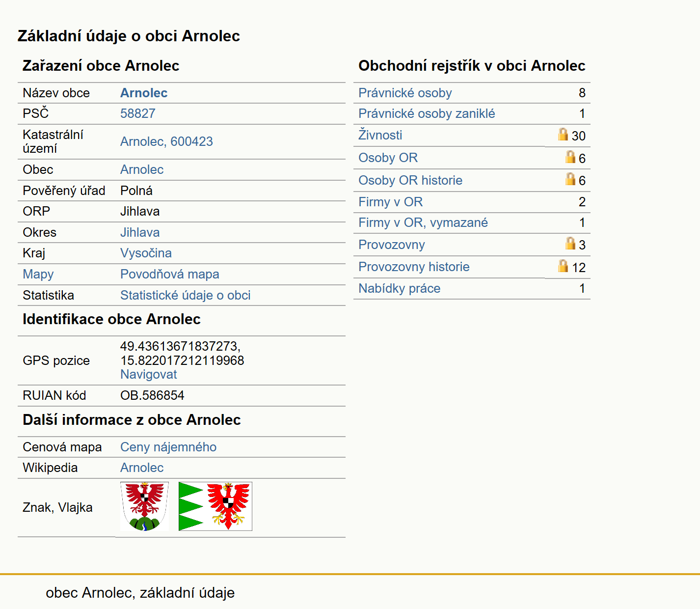The image size is (700, 609).
Task: Open the Povodňová mapa link
Action: pos(170,274)
